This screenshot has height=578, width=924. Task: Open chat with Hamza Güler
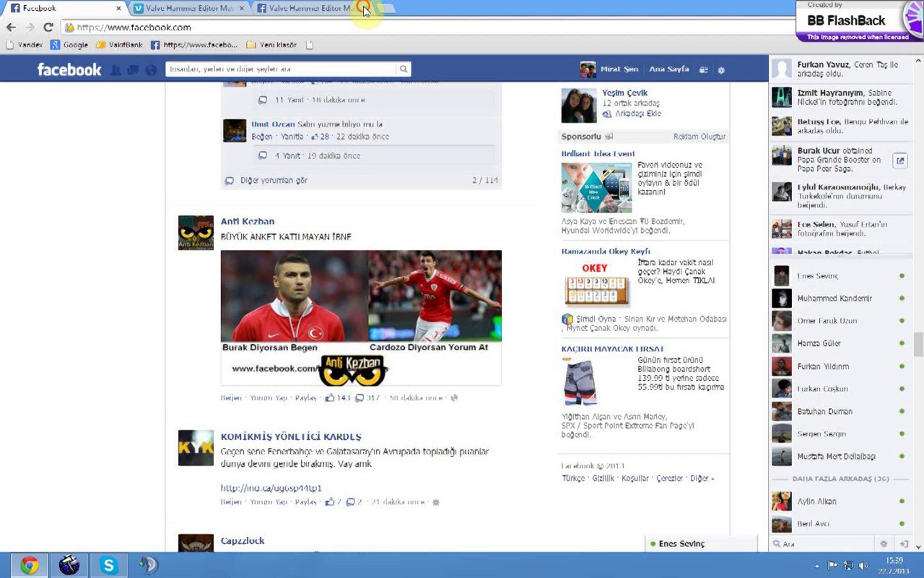coord(841,343)
